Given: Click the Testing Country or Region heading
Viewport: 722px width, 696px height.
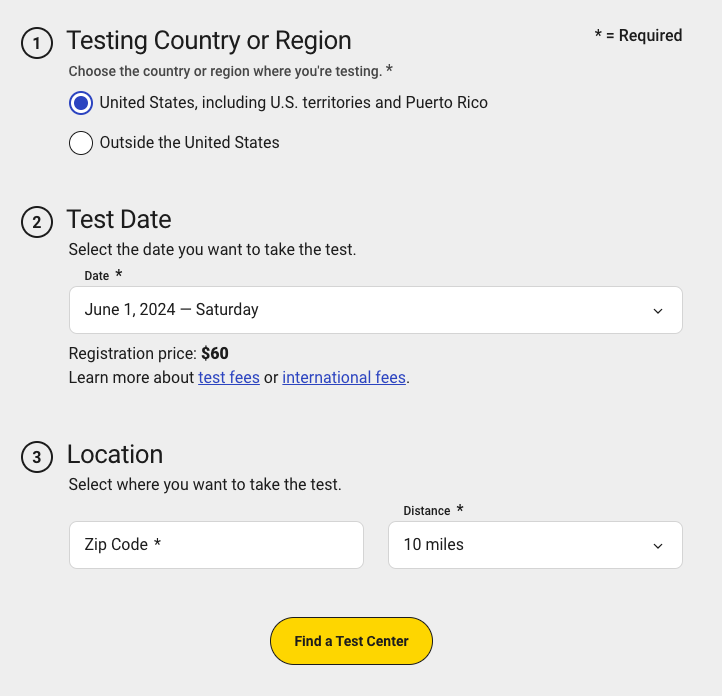Looking at the screenshot, I should [209, 41].
